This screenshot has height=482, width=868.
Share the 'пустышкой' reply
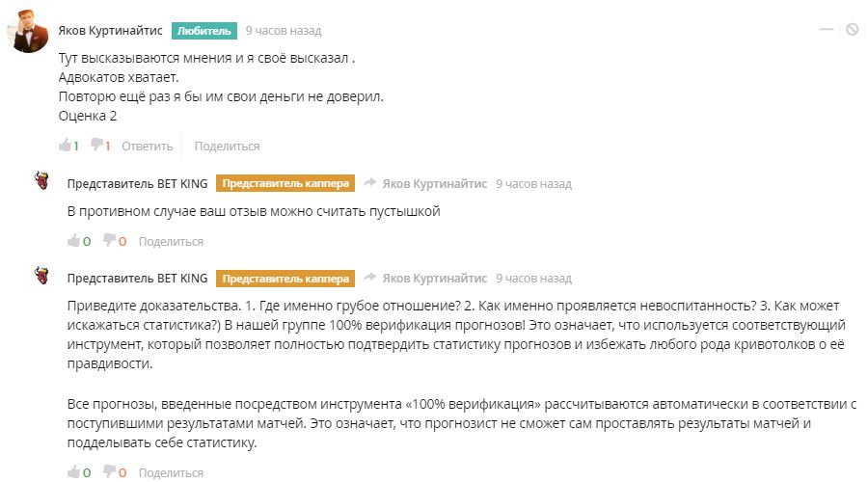(x=171, y=242)
